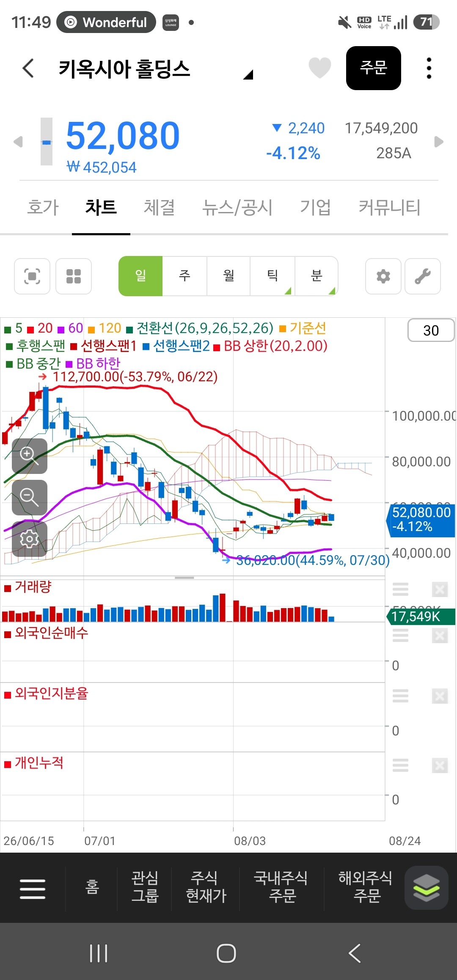Go to 홈 in bottom navigation
Viewport: 457px width, 980px height.
tap(92, 887)
